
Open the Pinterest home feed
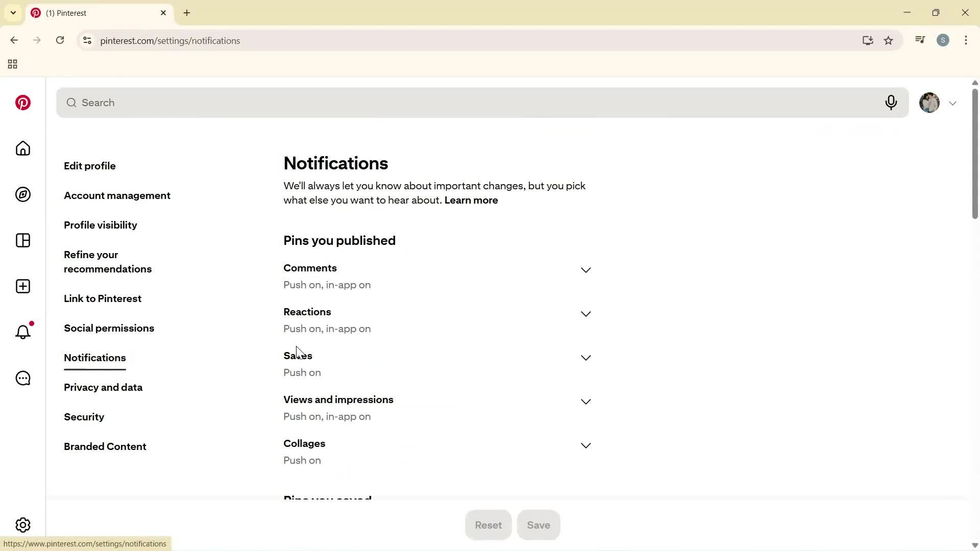click(22, 148)
